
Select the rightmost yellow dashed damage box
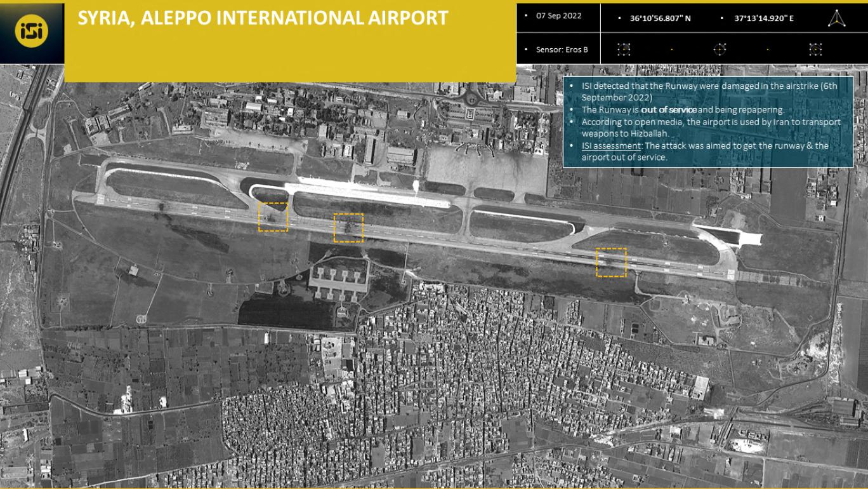[610, 262]
